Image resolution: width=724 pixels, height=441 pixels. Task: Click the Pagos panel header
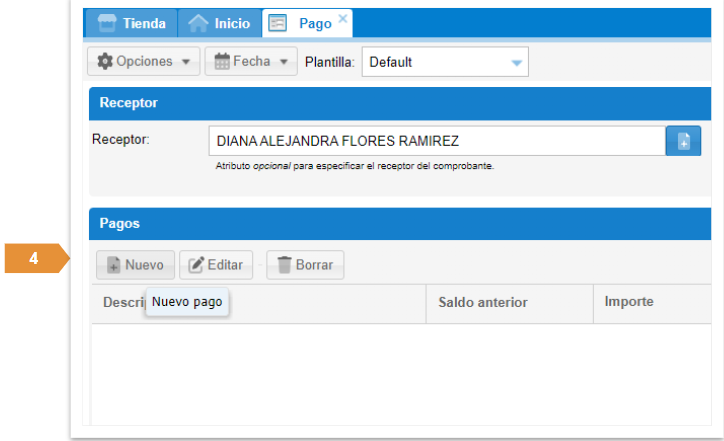click(400, 224)
